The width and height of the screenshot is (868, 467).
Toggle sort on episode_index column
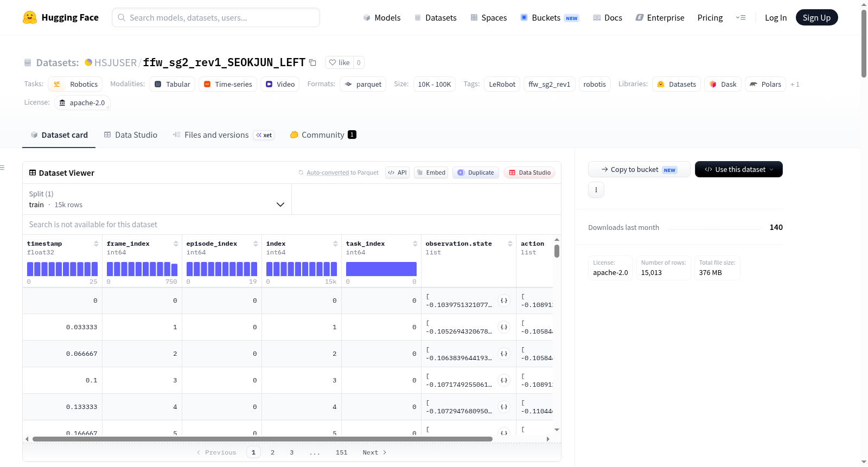256,244
